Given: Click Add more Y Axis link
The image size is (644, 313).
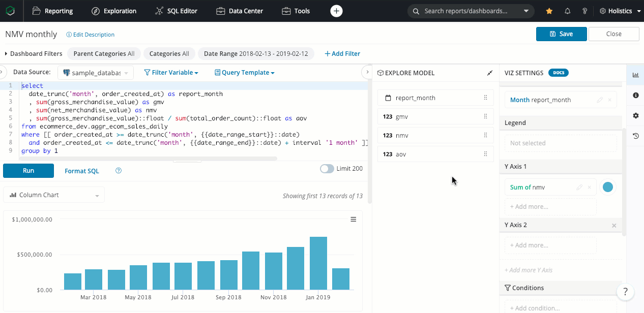Looking at the screenshot, I should pos(529,270).
